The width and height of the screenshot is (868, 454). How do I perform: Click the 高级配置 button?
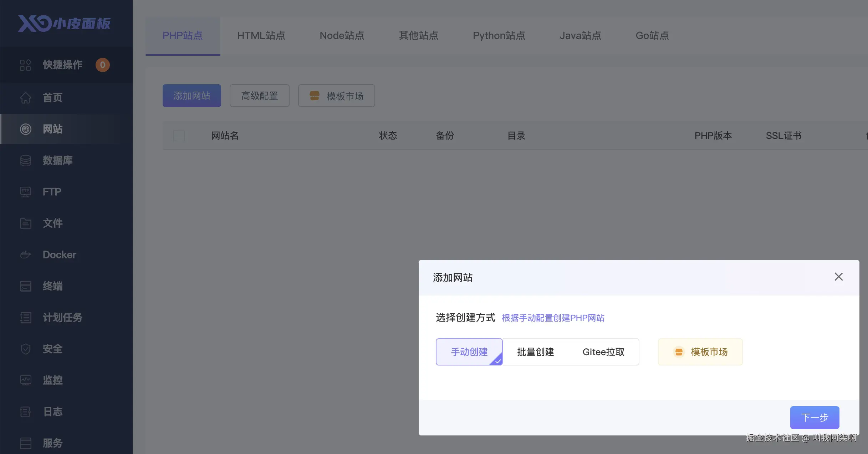point(259,96)
